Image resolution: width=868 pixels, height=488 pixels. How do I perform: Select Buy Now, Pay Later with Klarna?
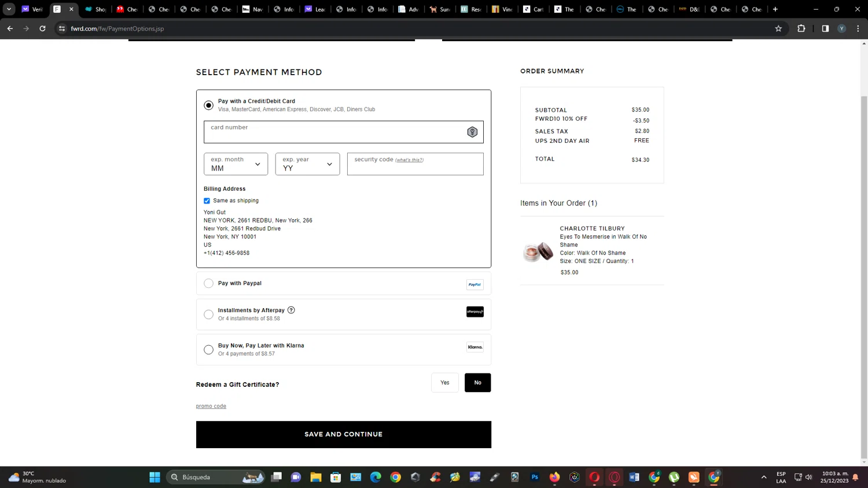(208, 350)
